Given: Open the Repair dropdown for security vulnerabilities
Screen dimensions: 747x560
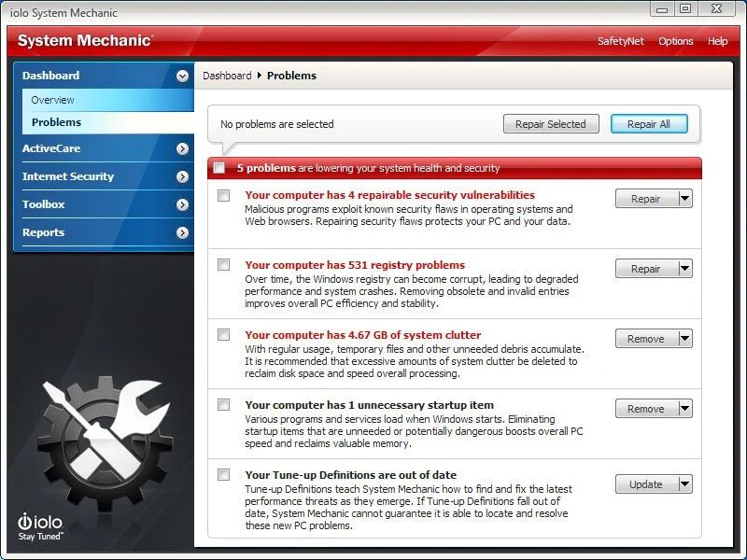Looking at the screenshot, I should click(683, 199).
